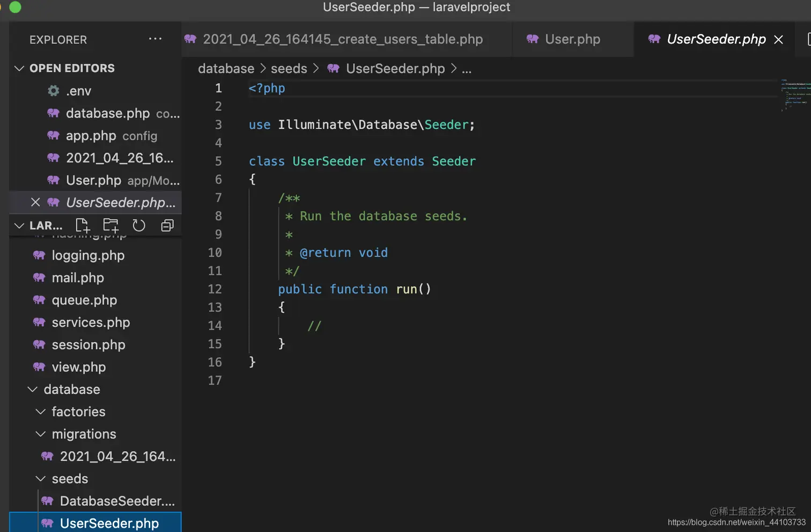Click 'Run the database seeds.' comment
Viewport: 811px width, 532px height.
[x=384, y=216]
